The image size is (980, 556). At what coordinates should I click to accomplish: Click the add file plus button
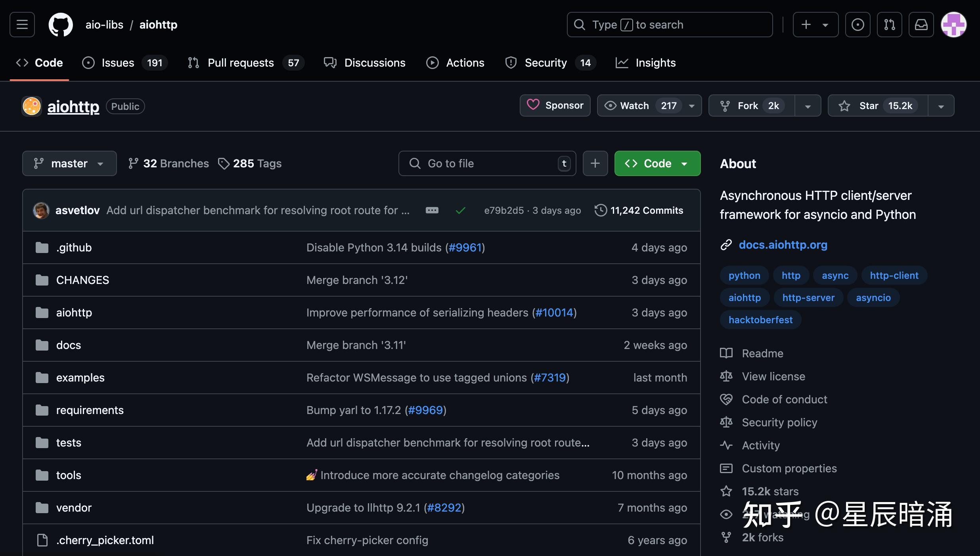click(595, 163)
